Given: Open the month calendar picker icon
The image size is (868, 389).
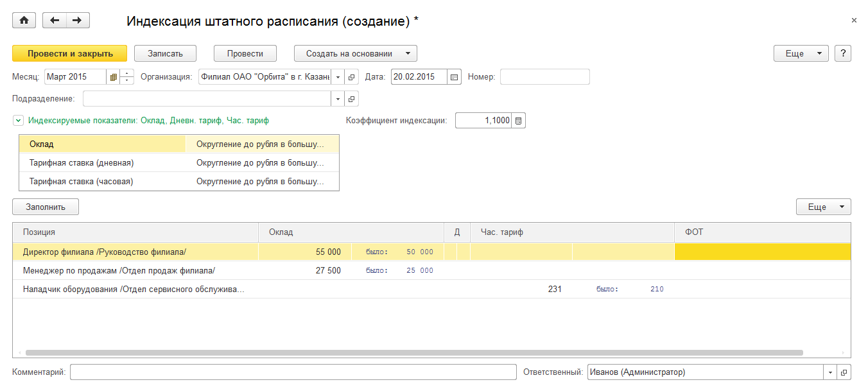Looking at the screenshot, I should coord(114,77).
